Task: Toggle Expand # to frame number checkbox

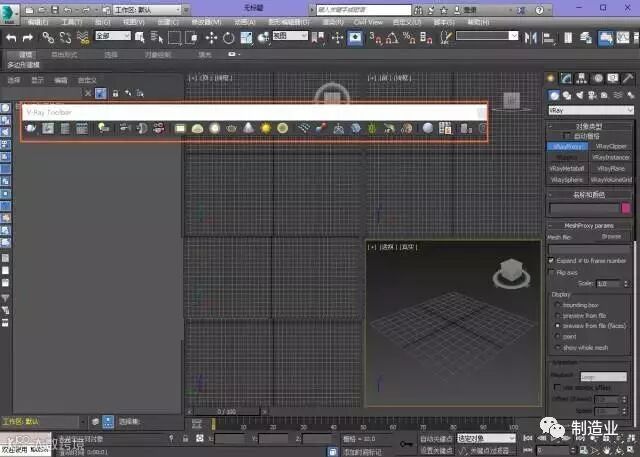Action: [x=551, y=260]
